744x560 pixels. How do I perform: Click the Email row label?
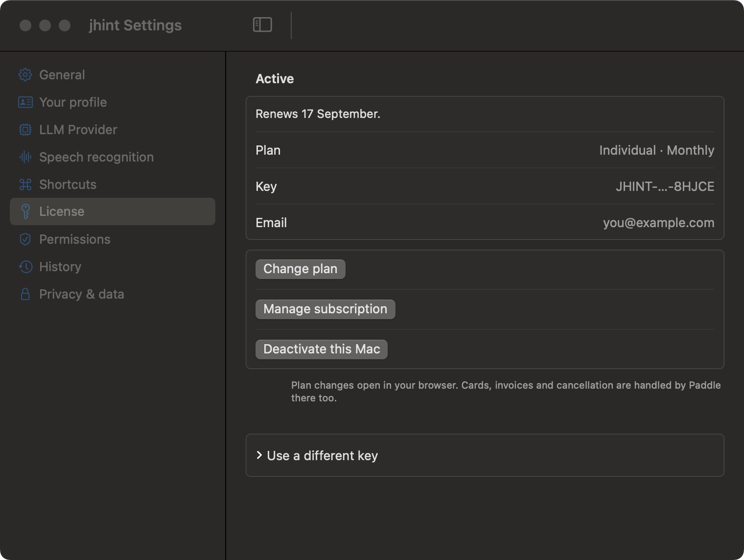pyautogui.click(x=271, y=223)
